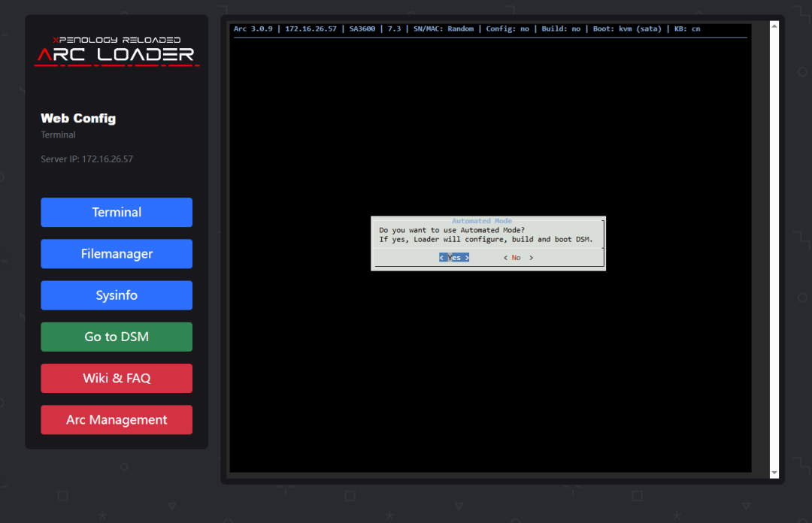This screenshot has width=812, height=523.
Task: Click the scrollbar up arrow
Action: (774, 26)
